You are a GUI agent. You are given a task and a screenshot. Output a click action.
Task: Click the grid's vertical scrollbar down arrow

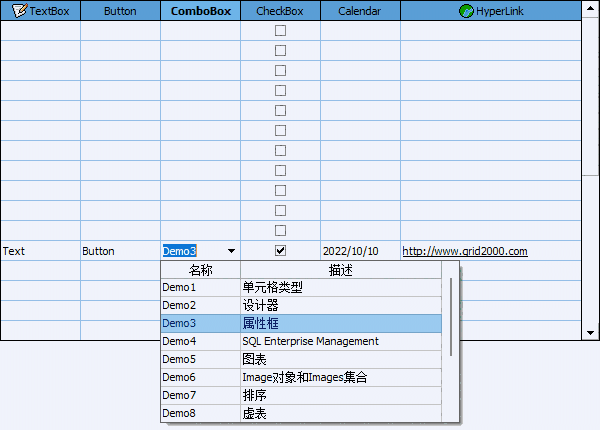(x=591, y=332)
